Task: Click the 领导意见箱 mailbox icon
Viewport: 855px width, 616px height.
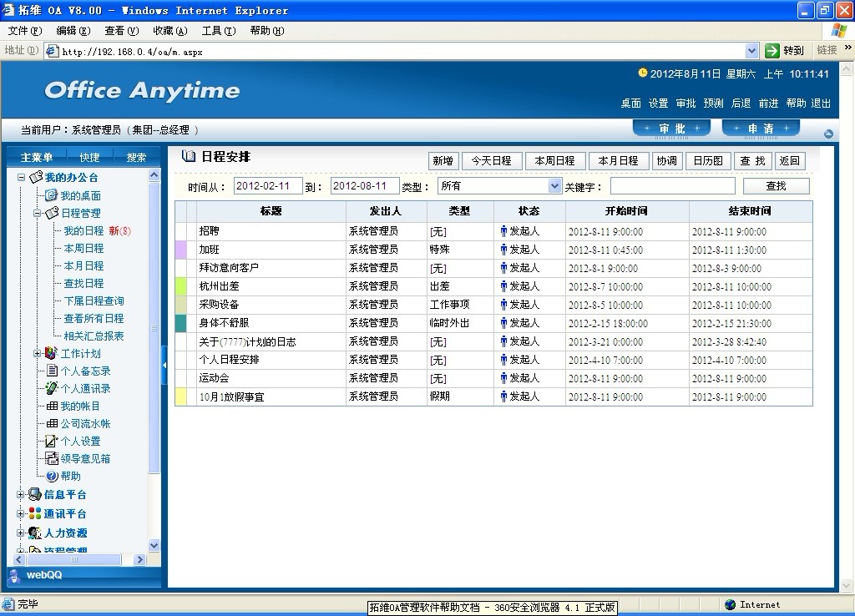Action: [x=52, y=458]
